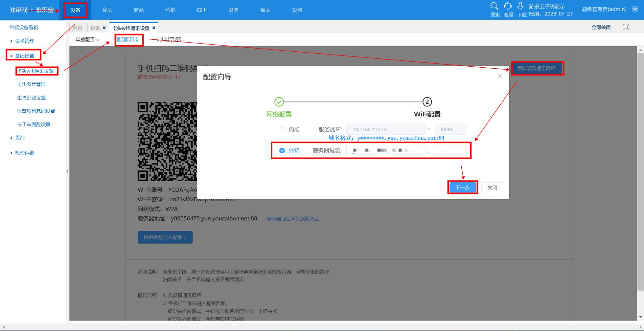Click scrollbar up arrow at right
This screenshot has height=331, width=644.
point(640,50)
